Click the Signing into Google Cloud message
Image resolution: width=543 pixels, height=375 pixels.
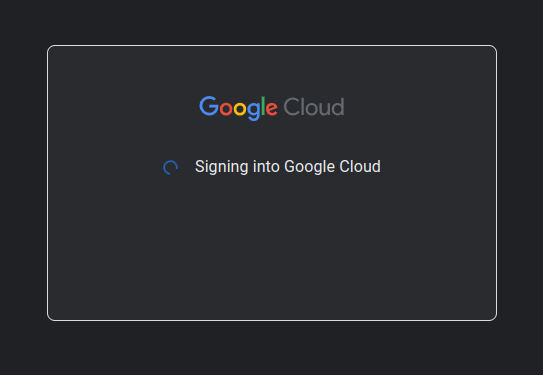click(288, 167)
